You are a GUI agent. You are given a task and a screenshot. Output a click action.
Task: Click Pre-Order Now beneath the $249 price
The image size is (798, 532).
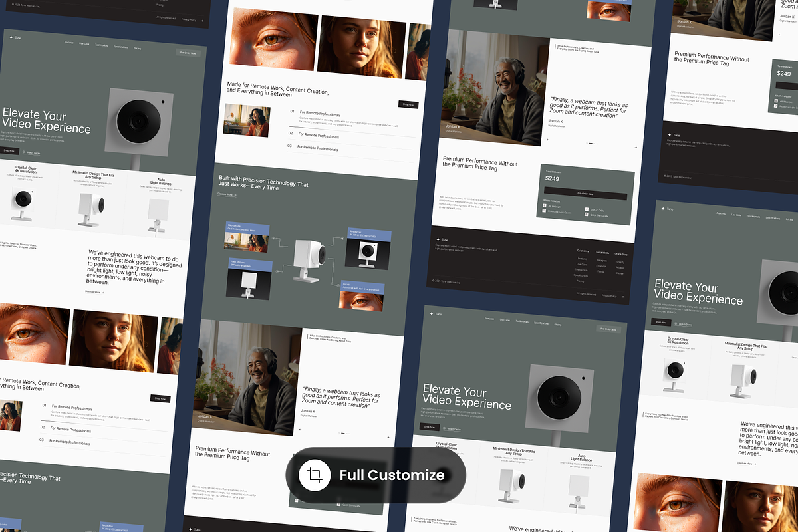click(585, 194)
